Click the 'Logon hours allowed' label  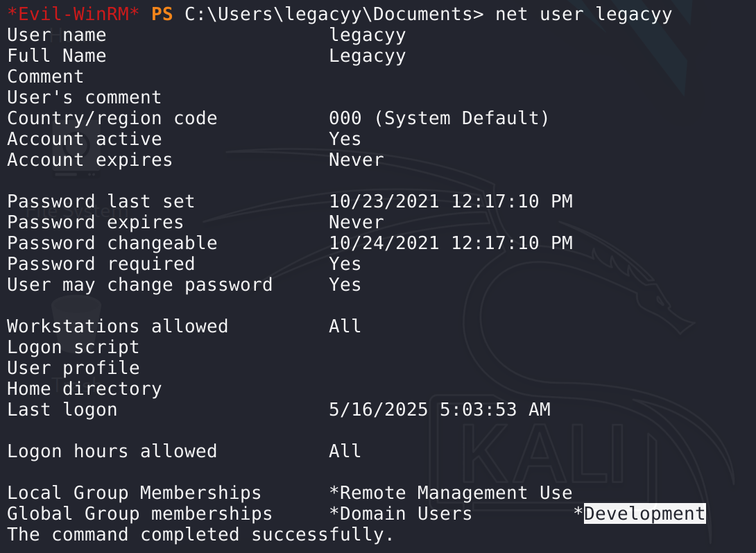coord(112,452)
